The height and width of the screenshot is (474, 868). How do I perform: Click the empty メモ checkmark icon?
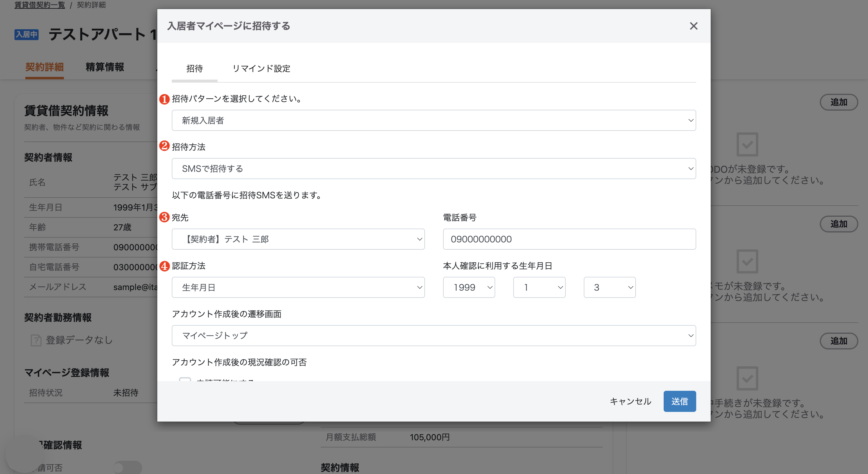747,261
